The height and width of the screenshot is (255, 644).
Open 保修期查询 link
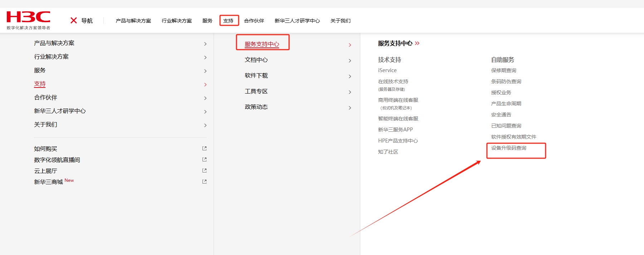click(x=504, y=70)
